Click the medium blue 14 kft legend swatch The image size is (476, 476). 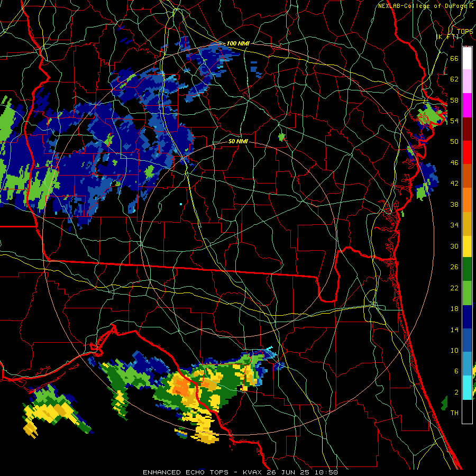467,340
